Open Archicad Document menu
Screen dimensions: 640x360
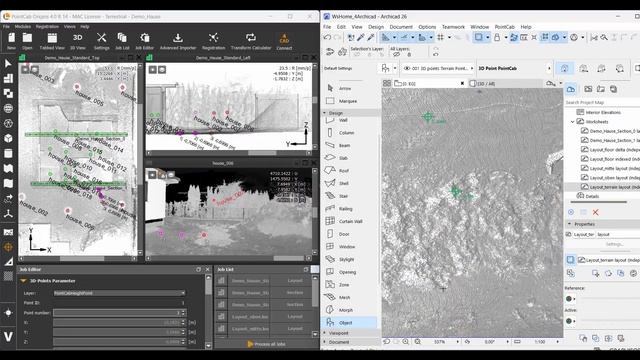pyautogui.click(x=401, y=27)
